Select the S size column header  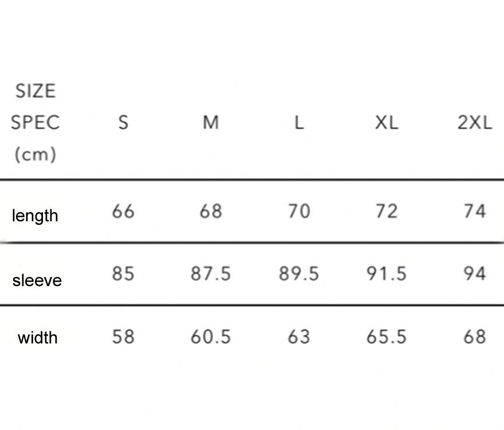[x=124, y=123]
